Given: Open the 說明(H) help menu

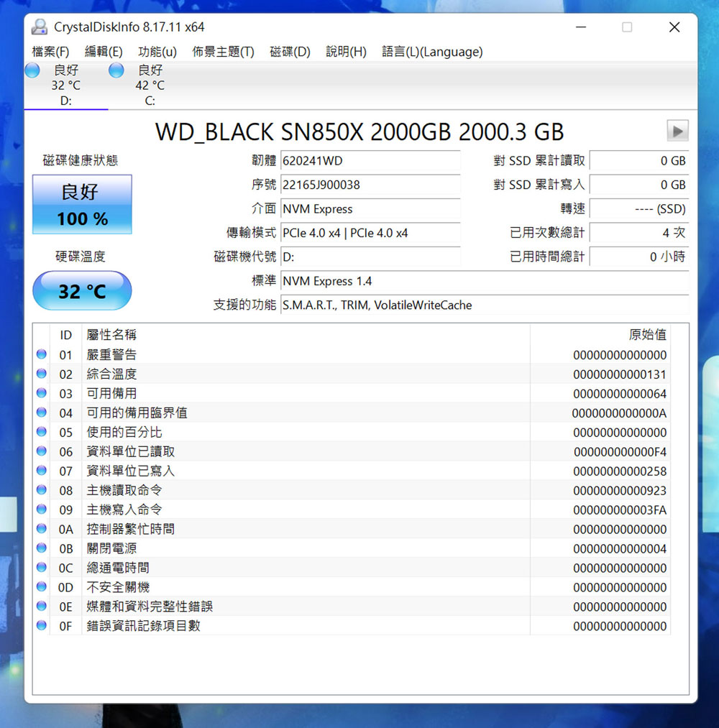Looking at the screenshot, I should point(346,52).
